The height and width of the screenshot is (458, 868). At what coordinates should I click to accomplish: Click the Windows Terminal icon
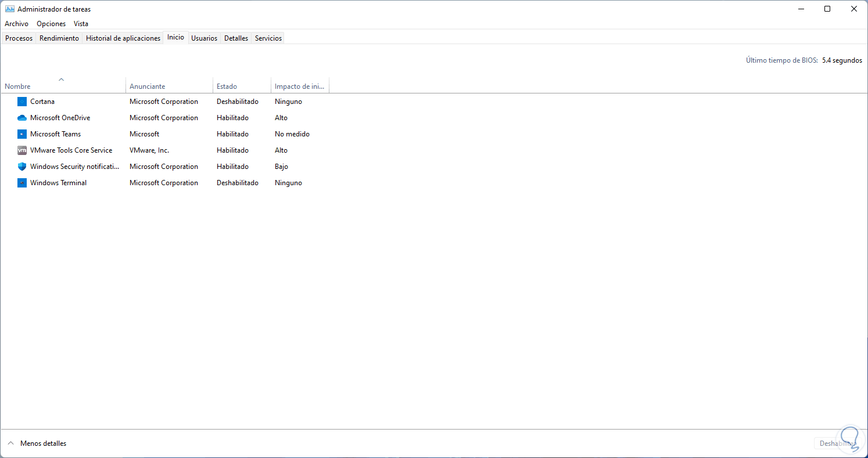(x=22, y=183)
